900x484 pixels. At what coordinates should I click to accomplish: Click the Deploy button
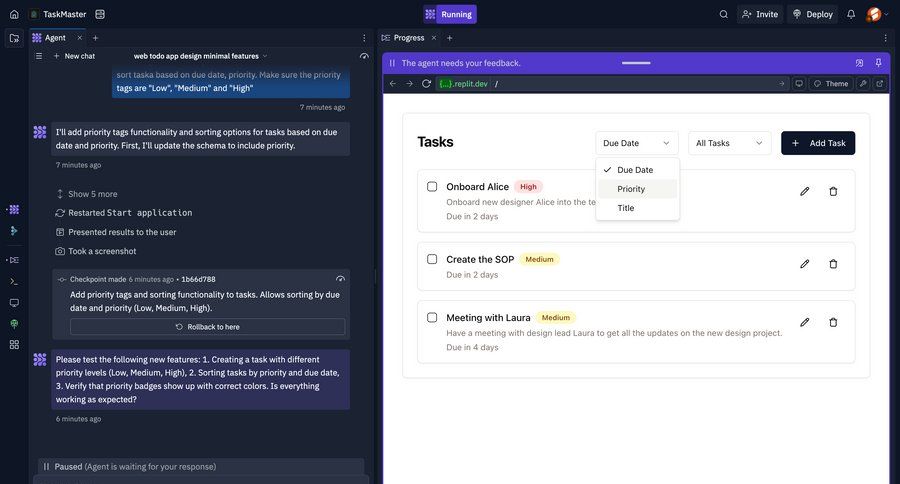tap(813, 14)
